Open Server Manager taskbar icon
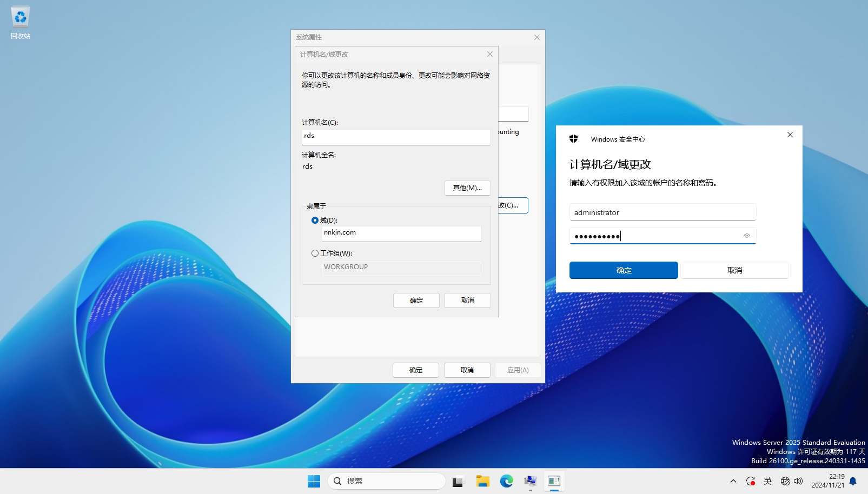The height and width of the screenshot is (494, 868). [x=530, y=481]
